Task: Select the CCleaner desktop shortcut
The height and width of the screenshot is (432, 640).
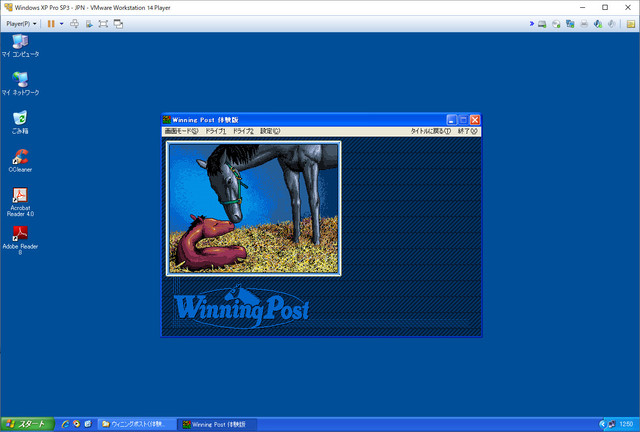Action: 20,160
